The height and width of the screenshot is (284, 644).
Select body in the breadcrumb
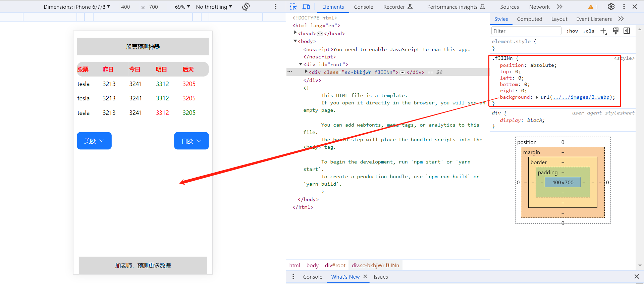312,265
